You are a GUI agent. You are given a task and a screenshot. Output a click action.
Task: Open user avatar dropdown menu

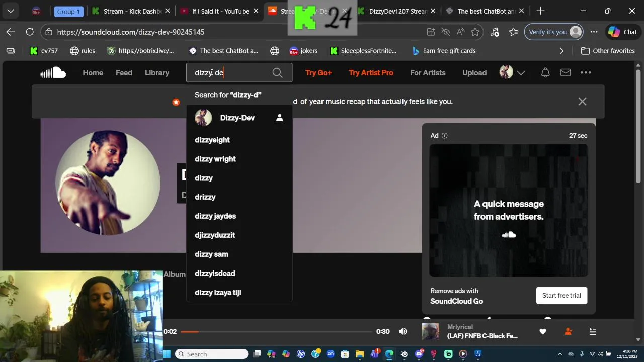click(x=512, y=73)
